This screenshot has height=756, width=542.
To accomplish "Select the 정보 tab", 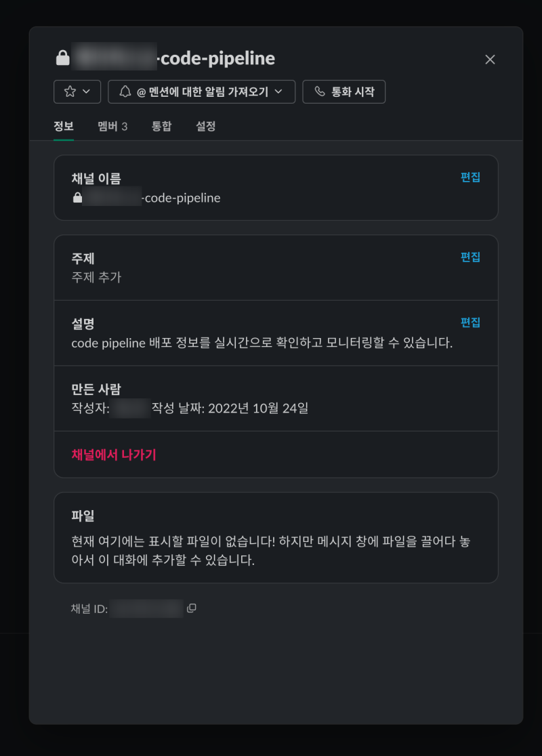I will coord(64,126).
